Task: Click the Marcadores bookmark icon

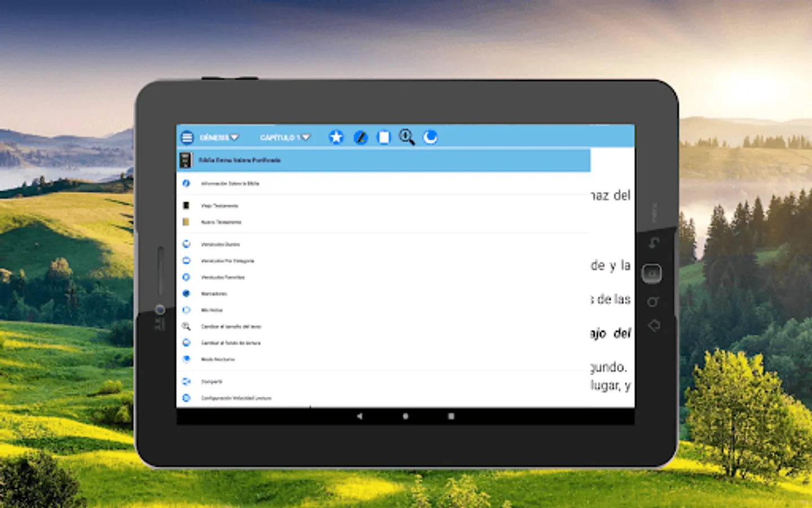Action: [x=186, y=294]
